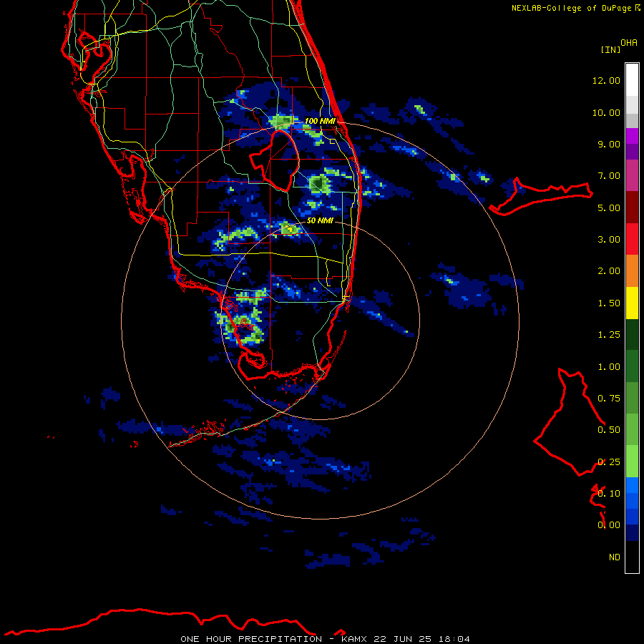Screen dimensions: 644x644
Task: Click the 10.00 scale value
Action: [x=606, y=112]
